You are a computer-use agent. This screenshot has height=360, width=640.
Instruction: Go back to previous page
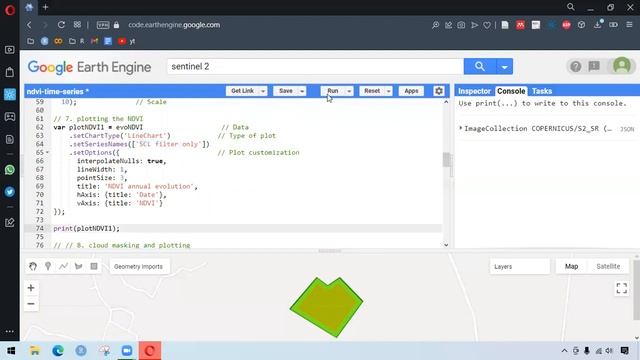[29, 25]
